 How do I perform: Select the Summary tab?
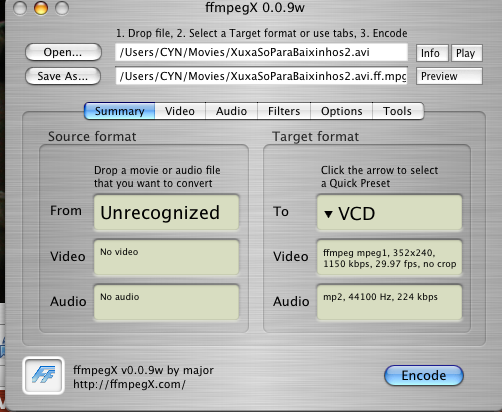120,111
